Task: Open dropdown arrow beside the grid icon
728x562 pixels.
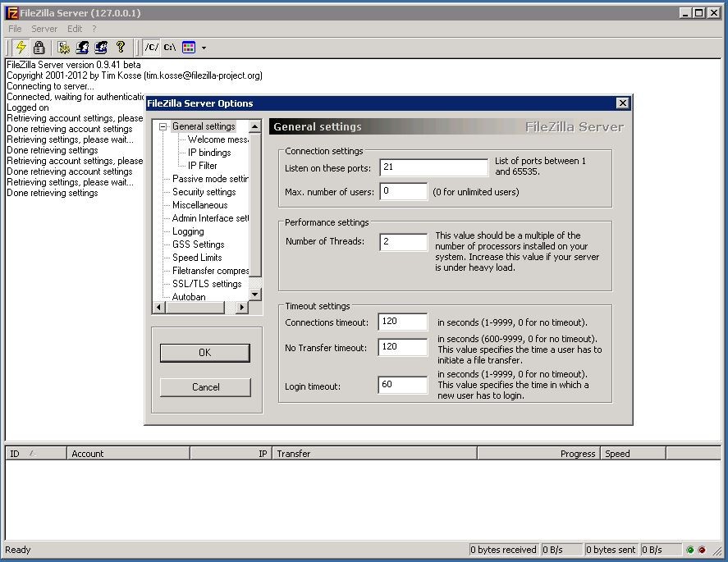Action: (x=204, y=48)
